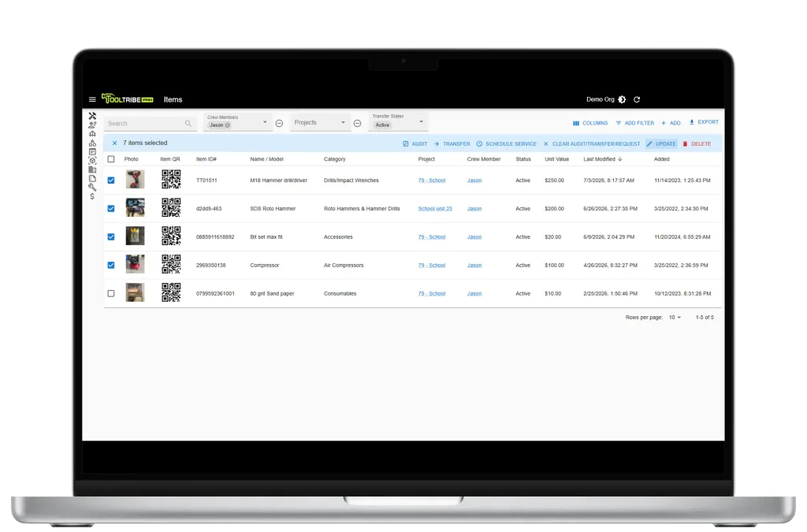Click Clear Audit/Transfer/Request
The height and width of the screenshot is (532, 807).
tap(591, 144)
